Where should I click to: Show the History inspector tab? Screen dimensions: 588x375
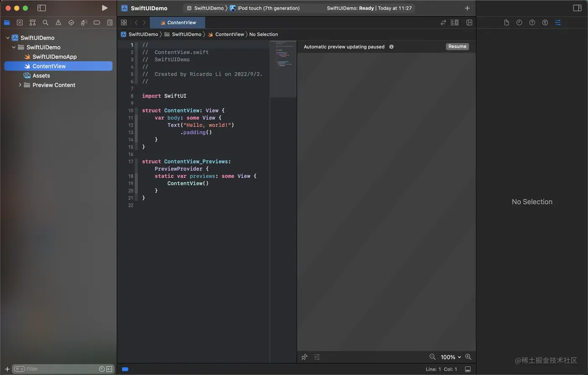coord(519,23)
